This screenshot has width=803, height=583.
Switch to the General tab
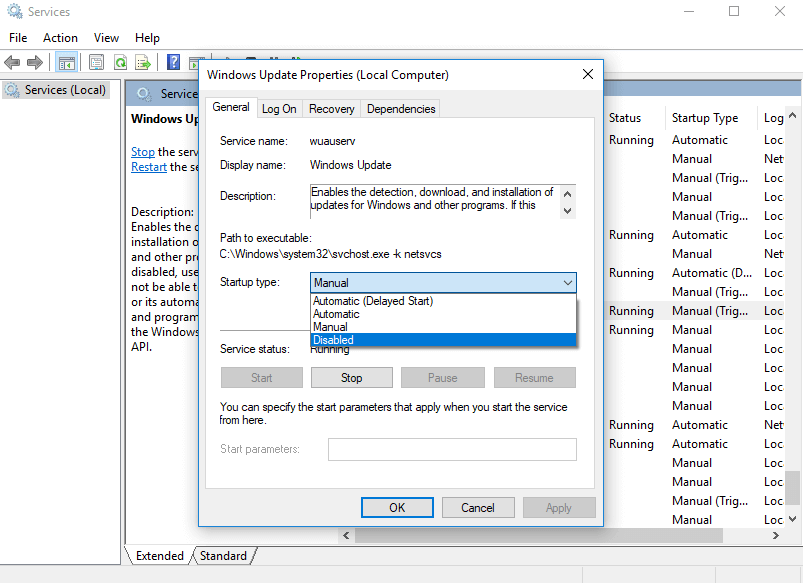pyautogui.click(x=231, y=107)
